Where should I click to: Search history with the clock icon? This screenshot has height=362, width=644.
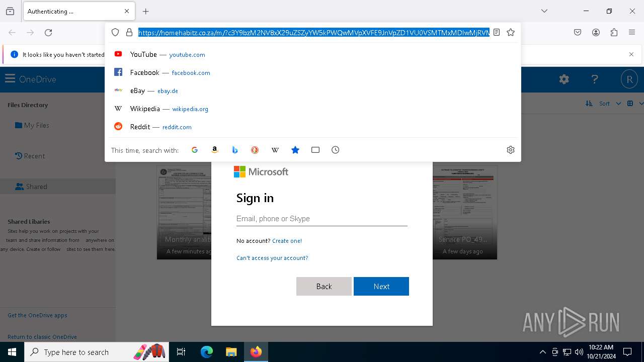coord(336,150)
